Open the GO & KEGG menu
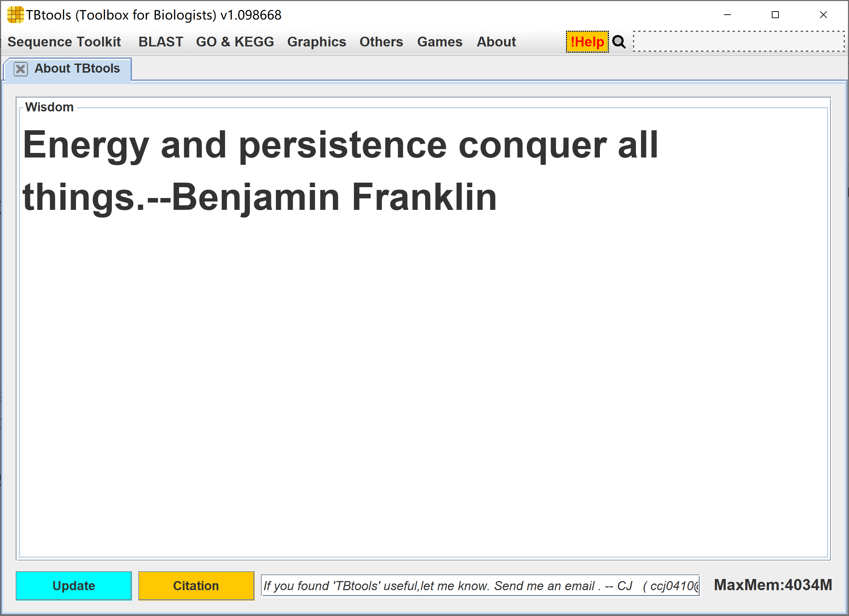849x616 pixels. (235, 42)
